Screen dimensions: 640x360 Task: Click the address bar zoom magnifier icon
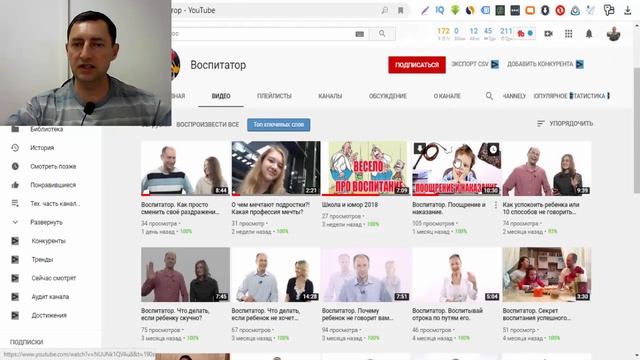(384, 10)
